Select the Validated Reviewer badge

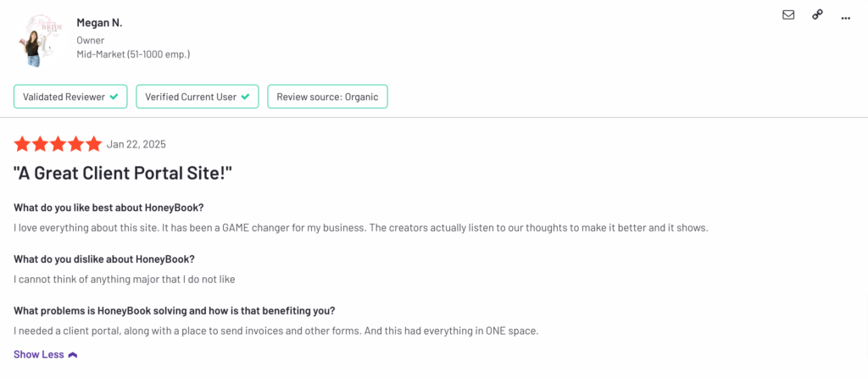coord(70,97)
